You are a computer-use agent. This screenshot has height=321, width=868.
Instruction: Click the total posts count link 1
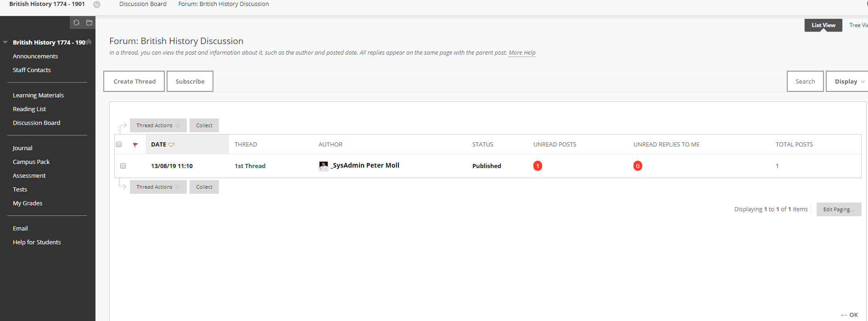(x=777, y=166)
